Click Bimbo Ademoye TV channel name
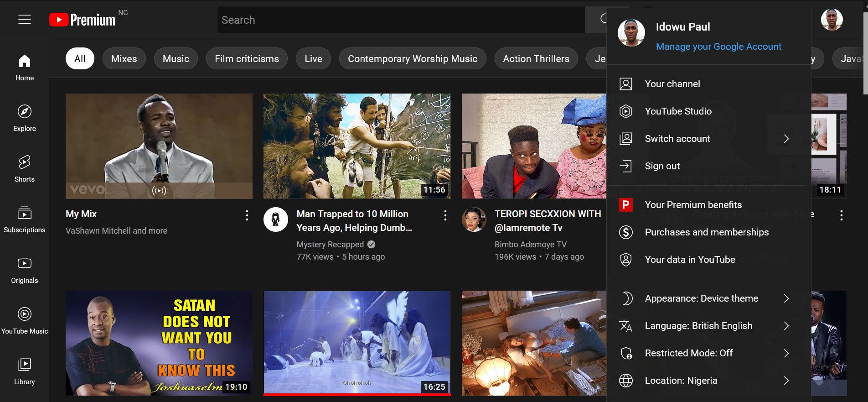This screenshot has height=402, width=868. click(x=531, y=245)
